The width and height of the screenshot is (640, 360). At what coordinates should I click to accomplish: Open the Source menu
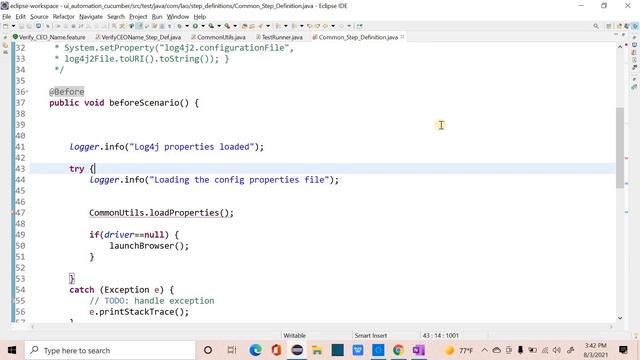(x=39, y=17)
